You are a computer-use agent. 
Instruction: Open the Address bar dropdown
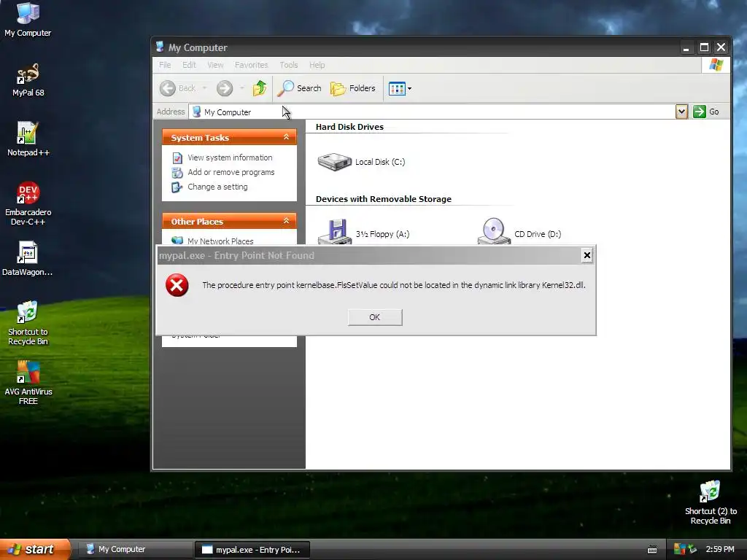[681, 112]
